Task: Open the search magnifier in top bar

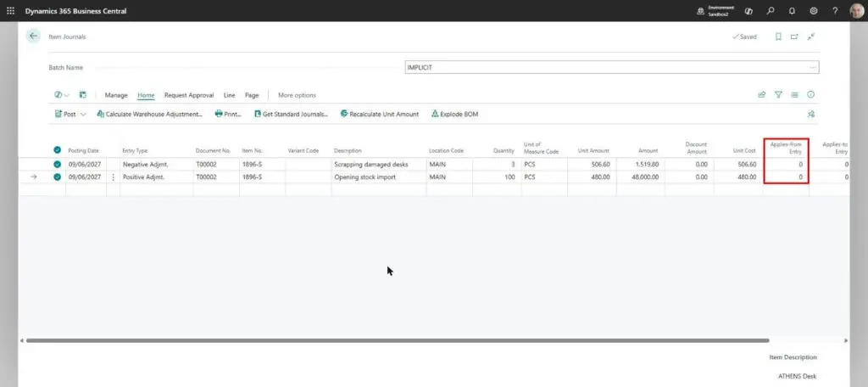Action: (x=770, y=10)
